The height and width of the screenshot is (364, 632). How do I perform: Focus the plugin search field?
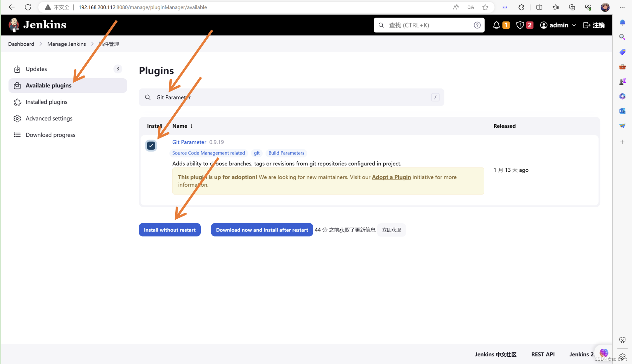click(x=291, y=97)
